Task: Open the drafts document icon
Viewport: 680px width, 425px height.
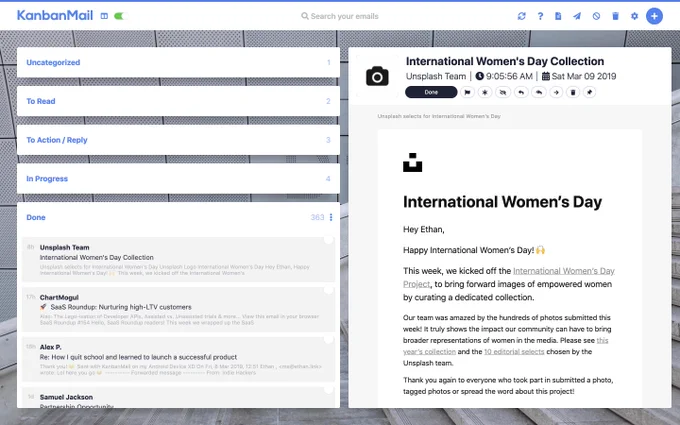Action: (x=558, y=16)
